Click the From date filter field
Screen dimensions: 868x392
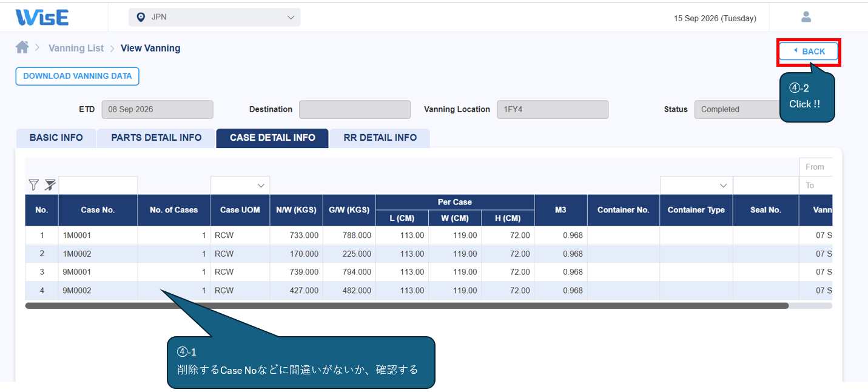tap(816, 167)
